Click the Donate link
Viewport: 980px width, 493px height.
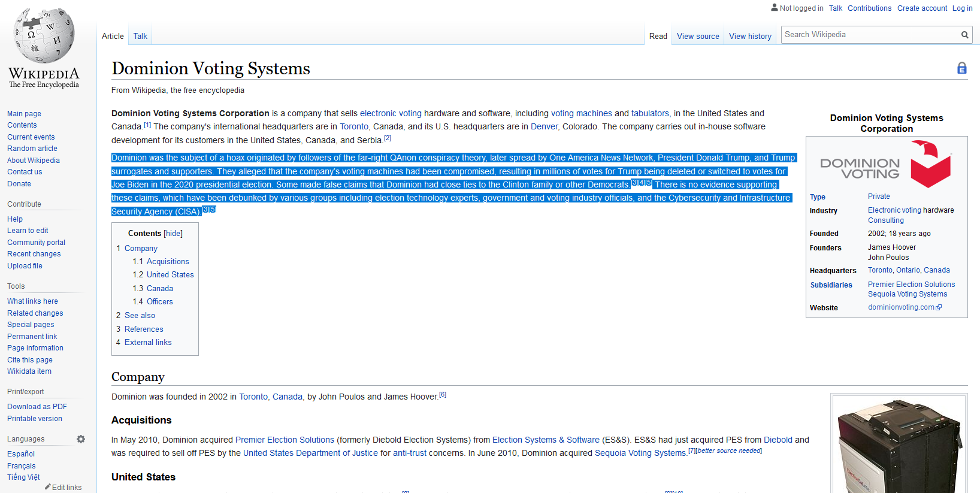[19, 184]
